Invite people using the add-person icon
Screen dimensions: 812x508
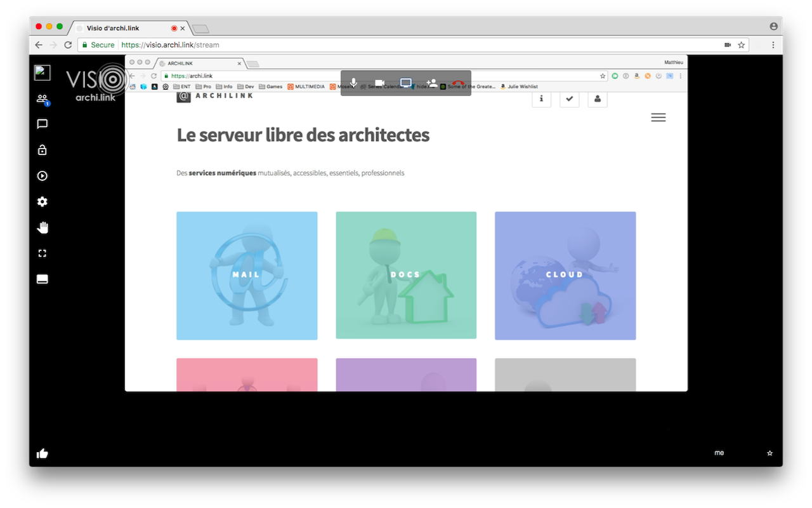(x=432, y=83)
